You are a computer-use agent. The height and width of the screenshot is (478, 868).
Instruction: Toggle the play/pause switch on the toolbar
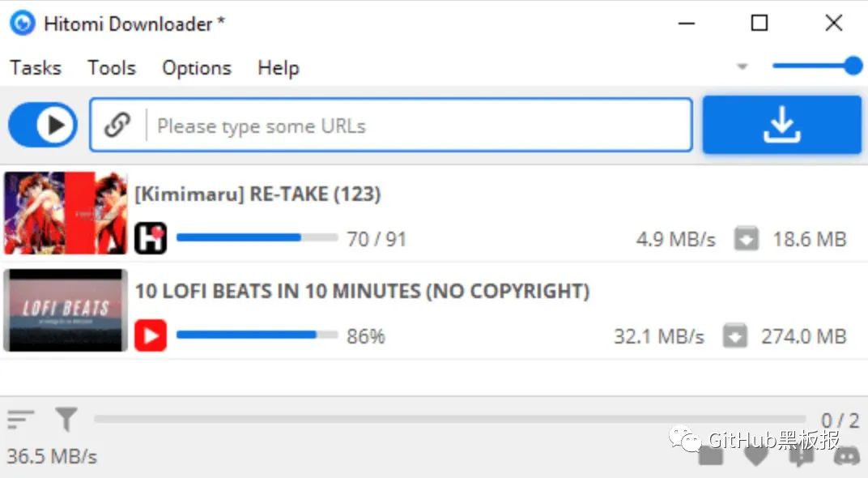pyautogui.click(x=43, y=125)
